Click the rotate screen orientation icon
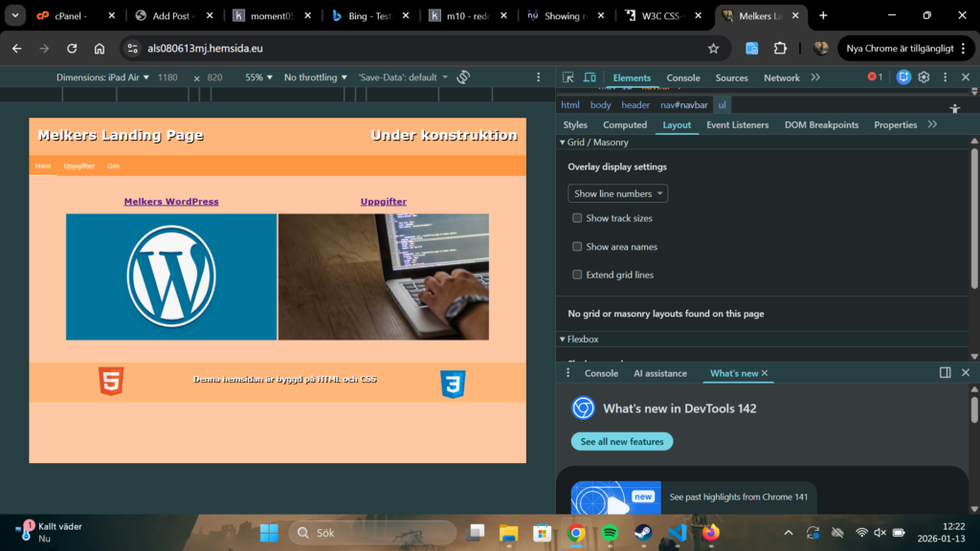980x551 pixels. point(463,77)
